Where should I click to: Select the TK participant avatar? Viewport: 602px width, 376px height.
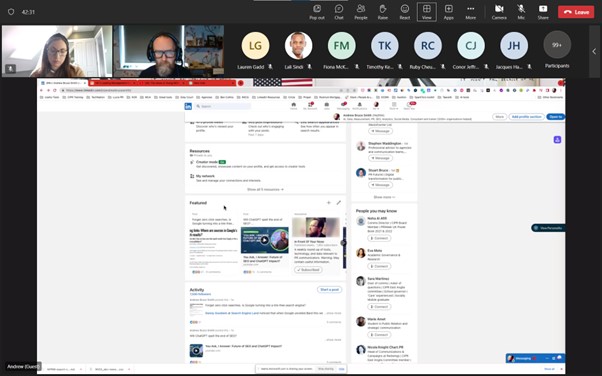385,46
